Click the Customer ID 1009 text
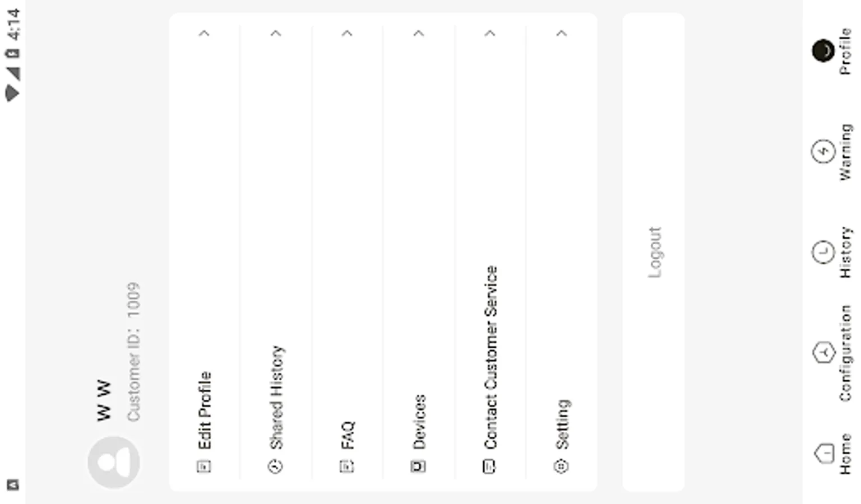Viewport: 861px width, 504px height. pos(133,352)
